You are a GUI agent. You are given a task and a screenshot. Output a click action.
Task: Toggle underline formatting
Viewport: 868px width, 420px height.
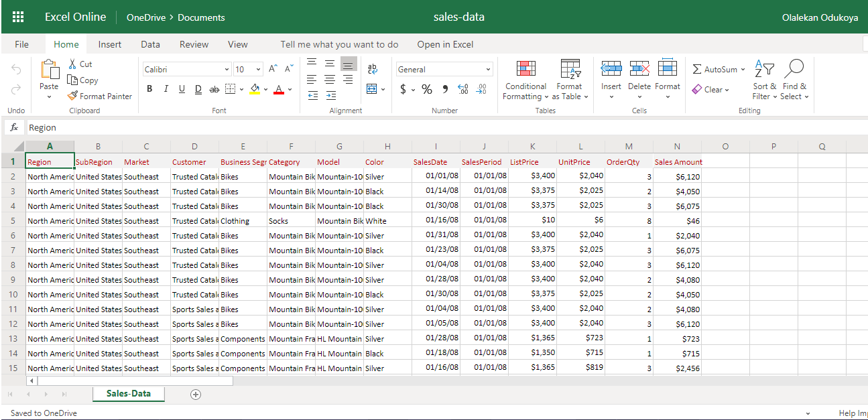(182, 89)
